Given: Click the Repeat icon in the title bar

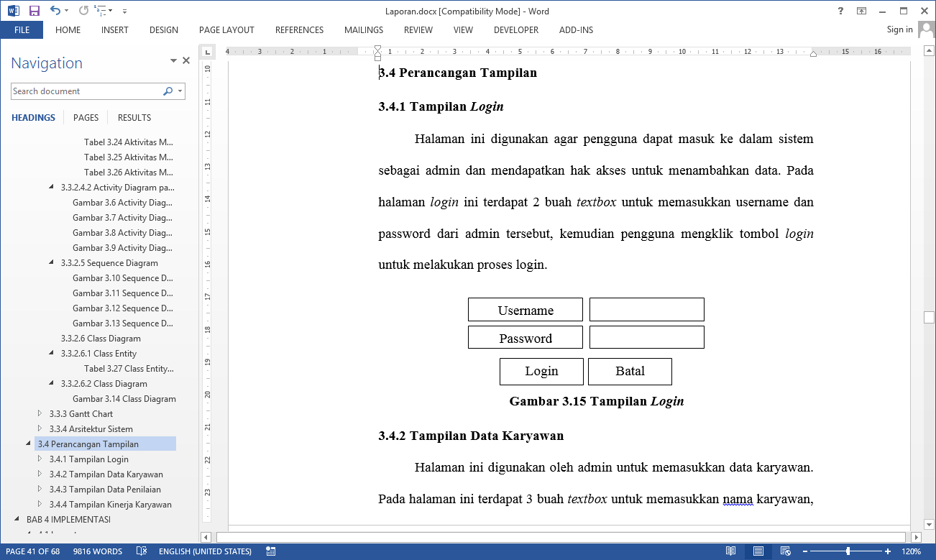Looking at the screenshot, I should tap(83, 11).
